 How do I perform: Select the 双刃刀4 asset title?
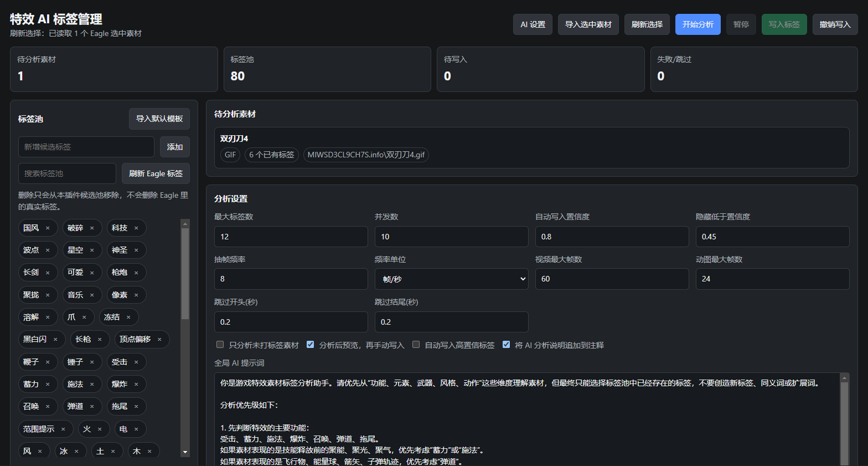click(234, 139)
